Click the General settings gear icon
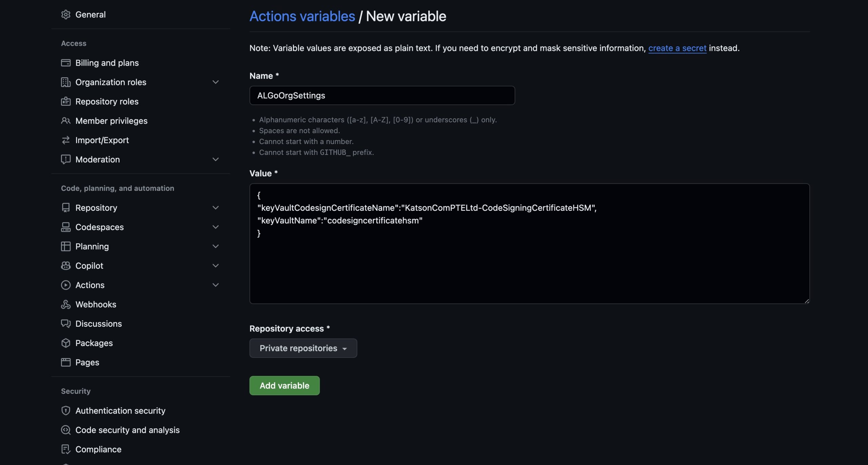The width and height of the screenshot is (868, 465). click(65, 15)
